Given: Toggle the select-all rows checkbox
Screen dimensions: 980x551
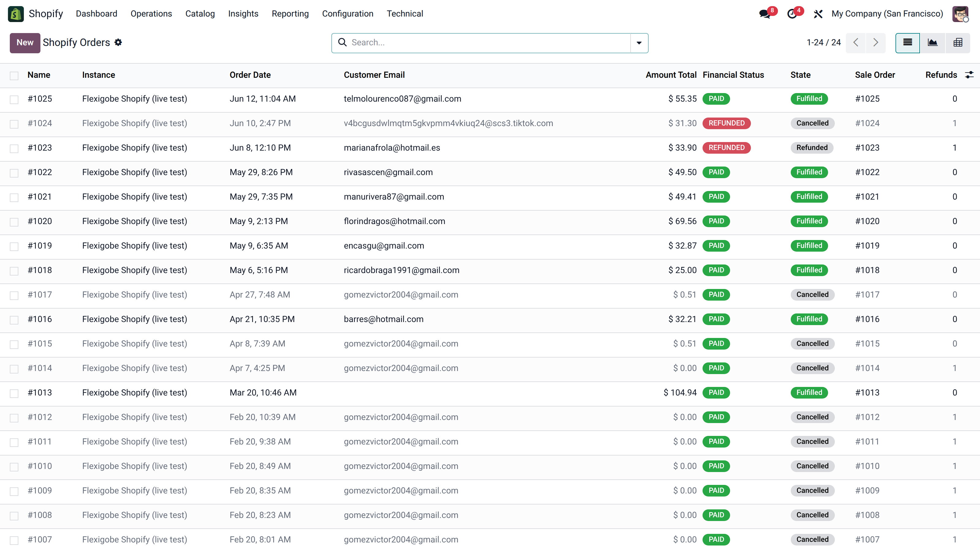Looking at the screenshot, I should [14, 75].
